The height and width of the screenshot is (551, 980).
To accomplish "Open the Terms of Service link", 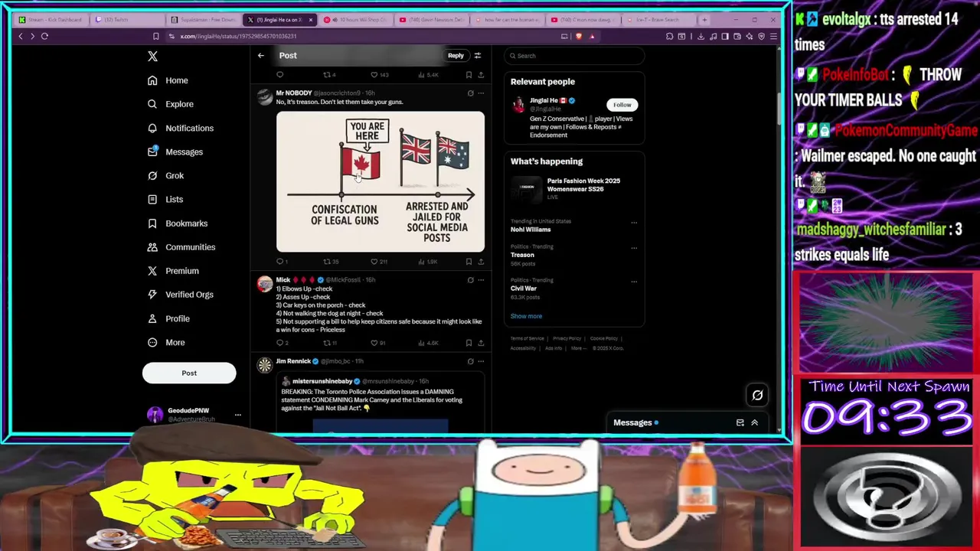I will 528,338.
